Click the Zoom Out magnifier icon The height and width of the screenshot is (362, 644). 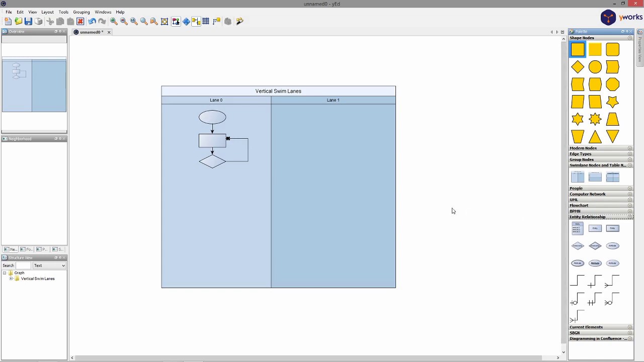124,21
